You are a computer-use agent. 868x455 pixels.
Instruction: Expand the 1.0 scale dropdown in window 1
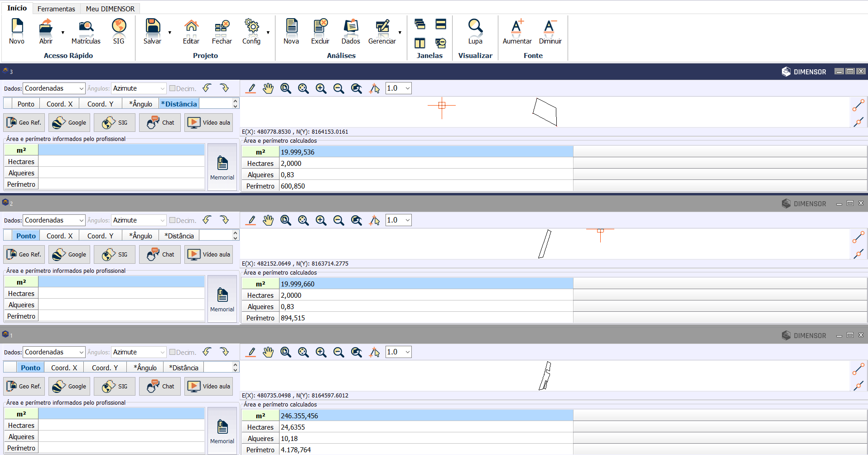[407, 352]
